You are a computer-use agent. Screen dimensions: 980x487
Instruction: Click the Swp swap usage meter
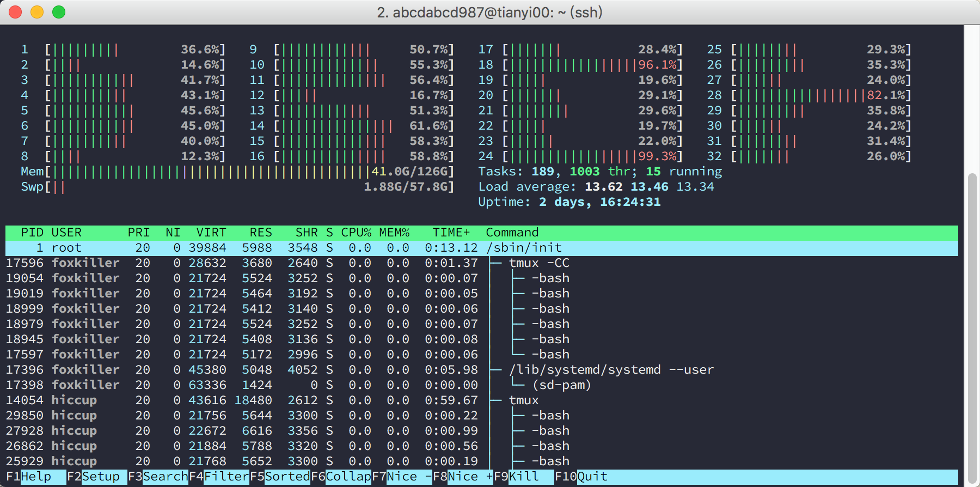[x=237, y=187]
